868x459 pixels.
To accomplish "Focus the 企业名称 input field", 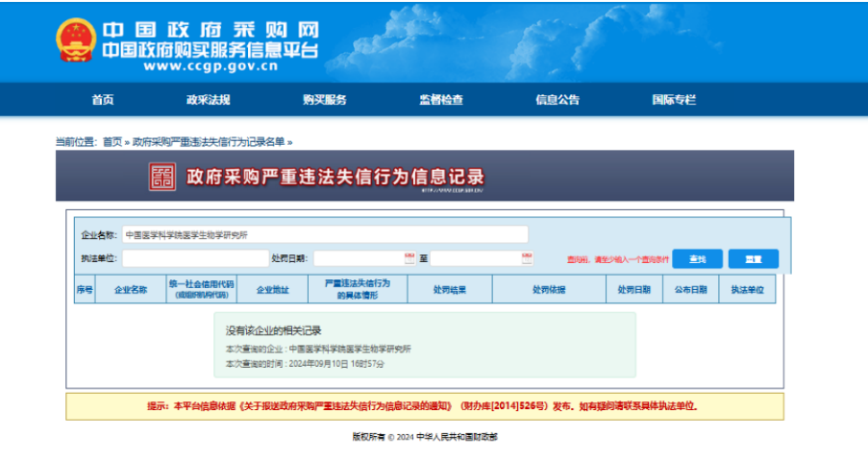I will tap(325, 234).
